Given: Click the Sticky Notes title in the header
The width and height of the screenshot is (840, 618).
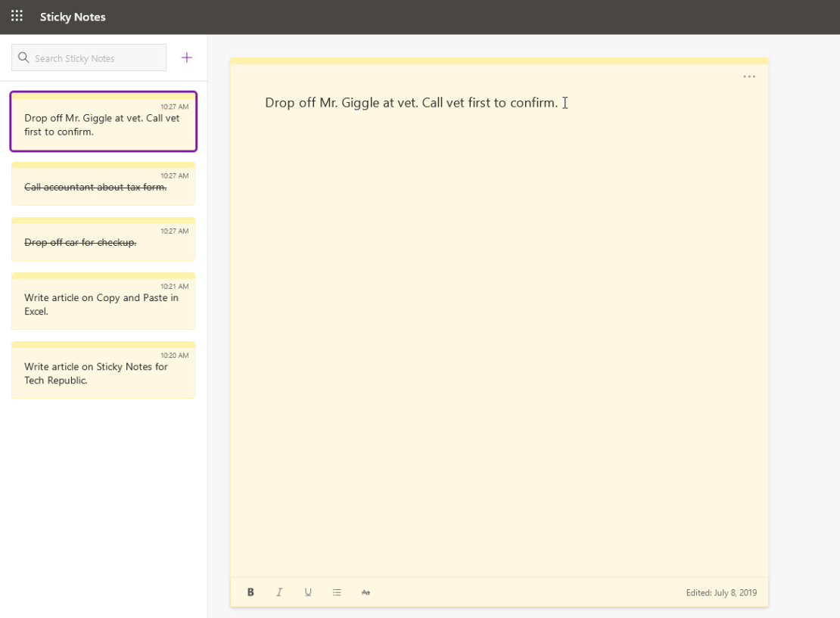Looking at the screenshot, I should [x=73, y=17].
